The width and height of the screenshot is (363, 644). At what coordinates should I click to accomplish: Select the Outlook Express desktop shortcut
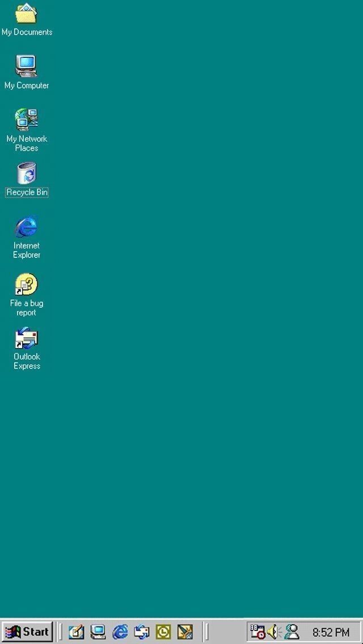point(26,338)
